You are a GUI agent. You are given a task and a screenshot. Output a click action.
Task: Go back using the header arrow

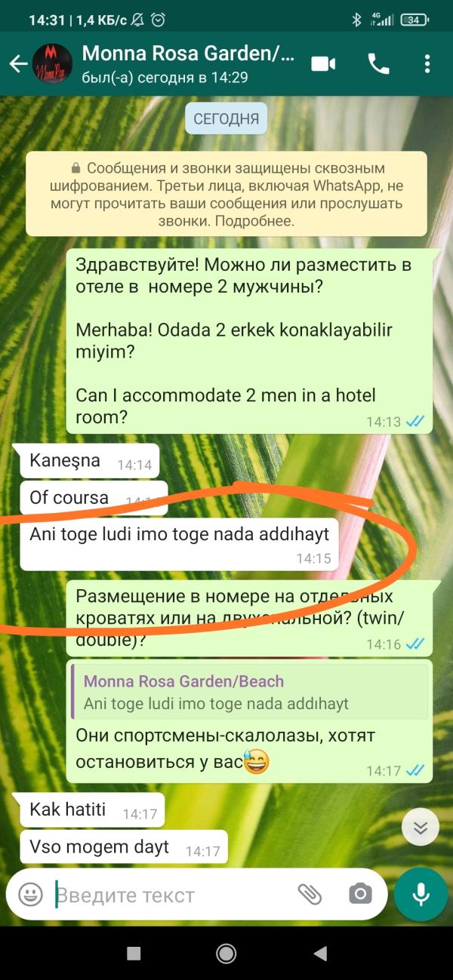click(18, 64)
